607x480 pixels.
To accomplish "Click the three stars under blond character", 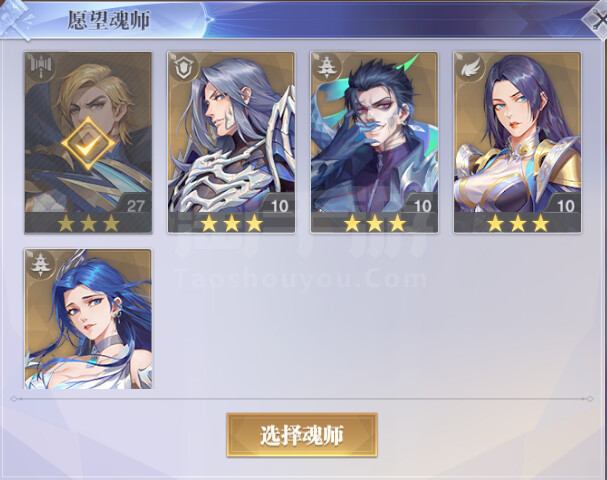I will click(88, 223).
